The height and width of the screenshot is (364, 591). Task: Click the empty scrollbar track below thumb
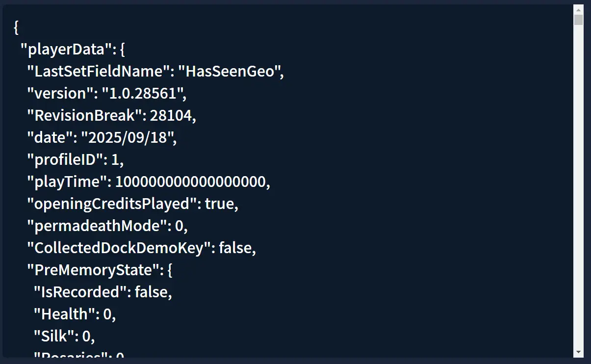[579, 186]
